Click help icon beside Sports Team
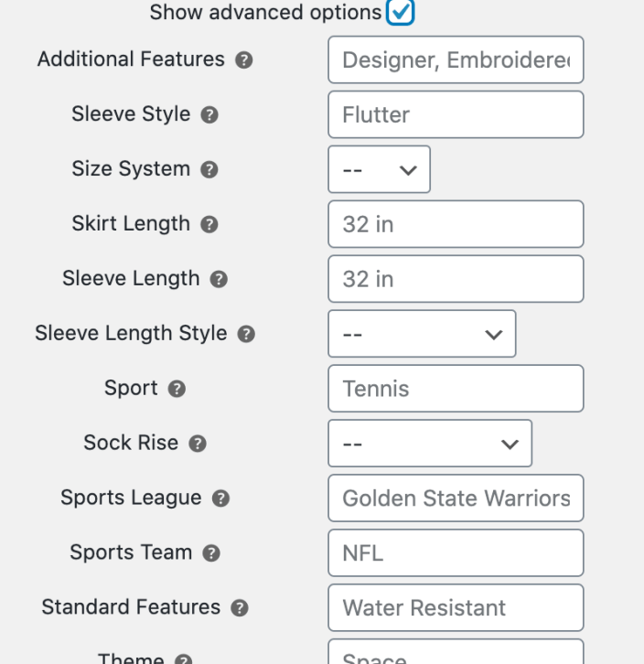The width and height of the screenshot is (644, 664). coord(211,554)
